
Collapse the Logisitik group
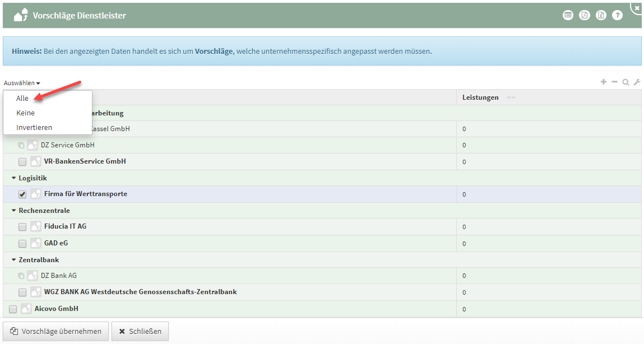(x=14, y=178)
